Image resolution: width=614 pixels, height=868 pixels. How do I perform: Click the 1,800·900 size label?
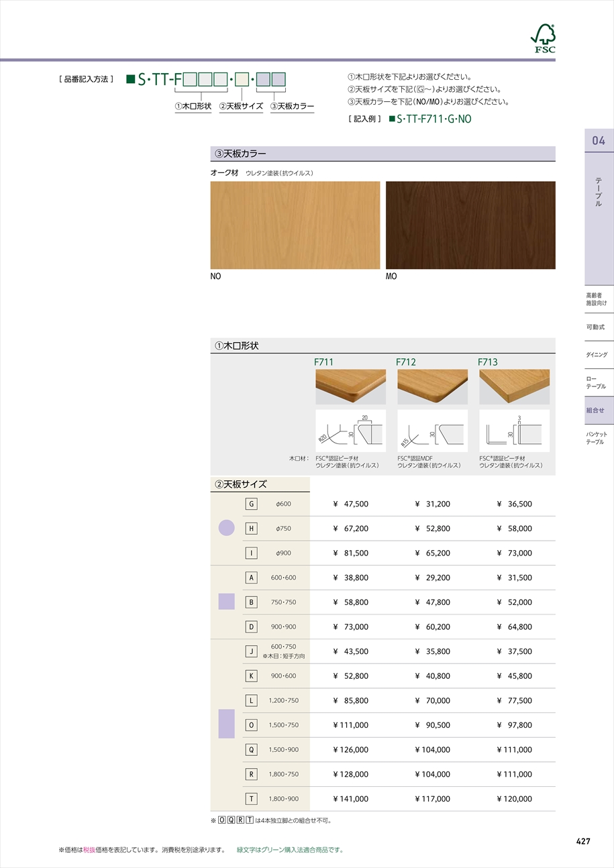pyautogui.click(x=283, y=799)
